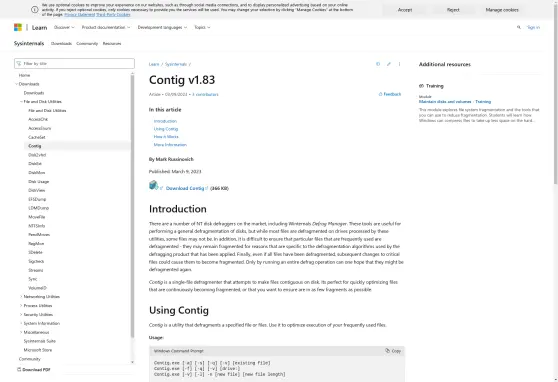Viewport: 558px width, 382px height.
Task: Open the Resources tab under Sysinternals
Action: [112, 43]
